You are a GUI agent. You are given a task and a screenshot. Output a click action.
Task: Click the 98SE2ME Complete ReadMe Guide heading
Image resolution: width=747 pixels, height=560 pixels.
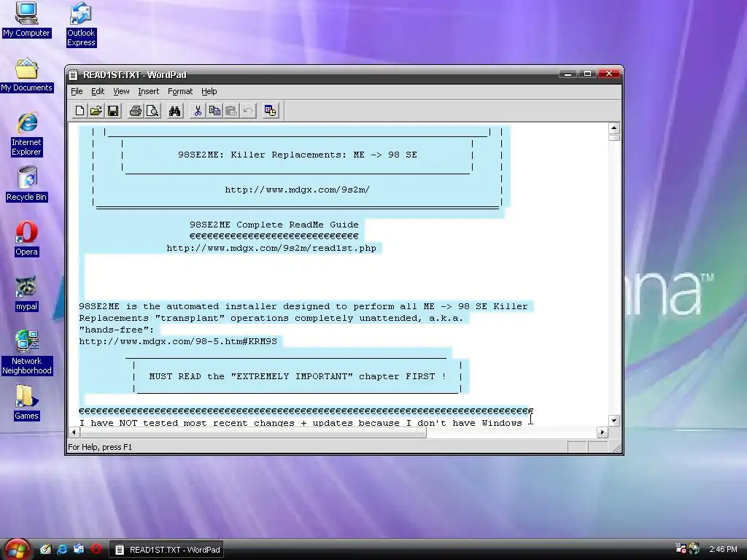tap(274, 225)
